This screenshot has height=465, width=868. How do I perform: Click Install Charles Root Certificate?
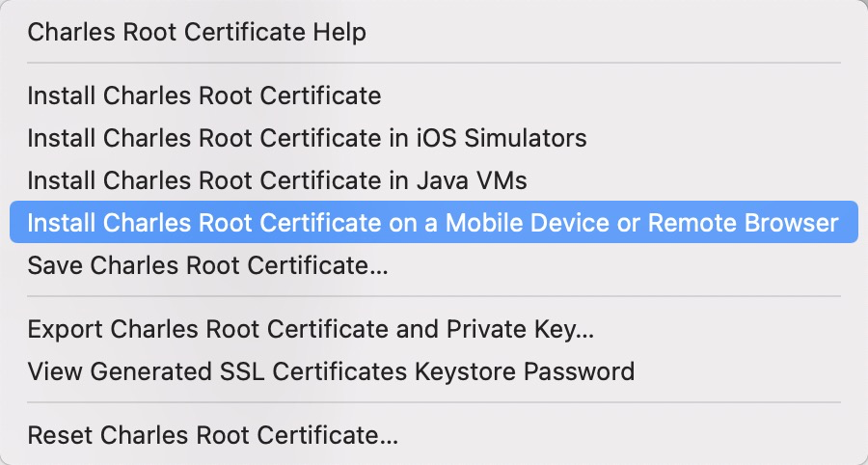(204, 96)
